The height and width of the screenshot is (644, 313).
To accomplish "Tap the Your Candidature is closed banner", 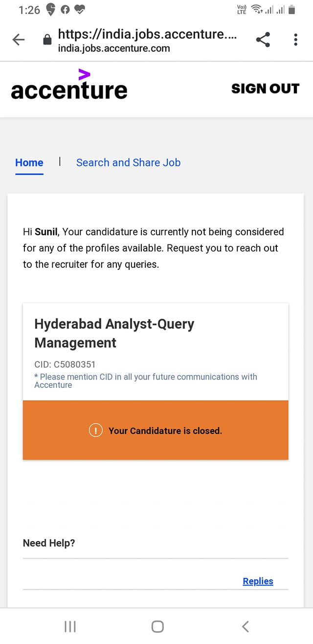I will coord(156,430).
